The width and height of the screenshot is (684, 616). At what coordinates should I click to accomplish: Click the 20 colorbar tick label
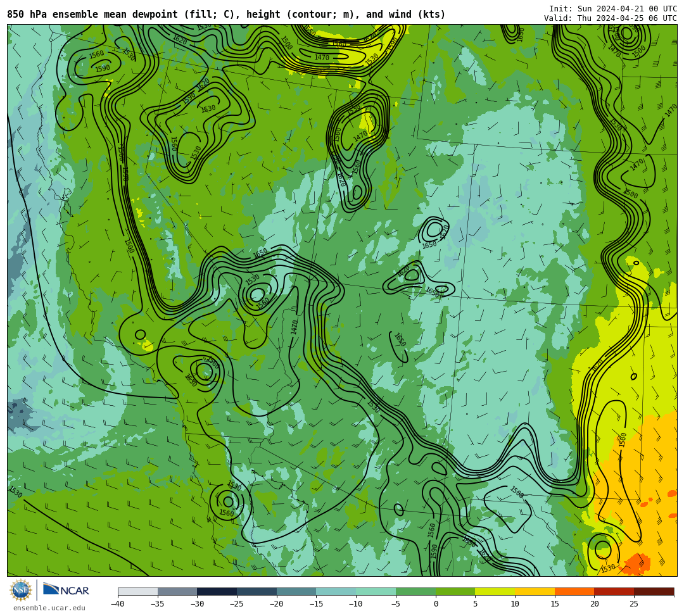(595, 604)
